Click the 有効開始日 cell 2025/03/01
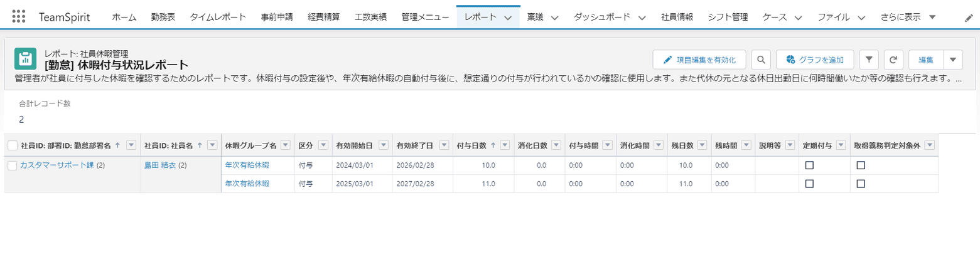This screenshot has width=980, height=277. (x=357, y=184)
